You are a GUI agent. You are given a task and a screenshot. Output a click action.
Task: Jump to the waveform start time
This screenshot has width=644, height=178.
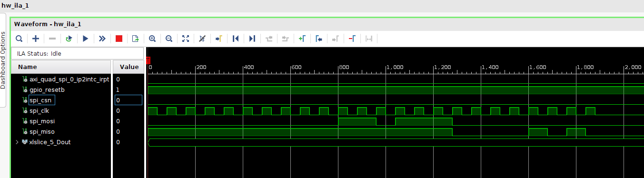(x=235, y=39)
